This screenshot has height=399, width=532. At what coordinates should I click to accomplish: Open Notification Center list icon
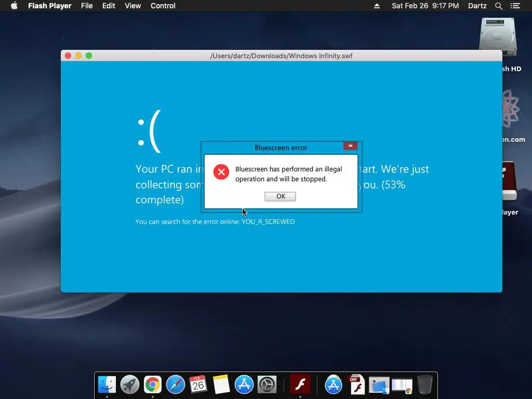[515, 6]
